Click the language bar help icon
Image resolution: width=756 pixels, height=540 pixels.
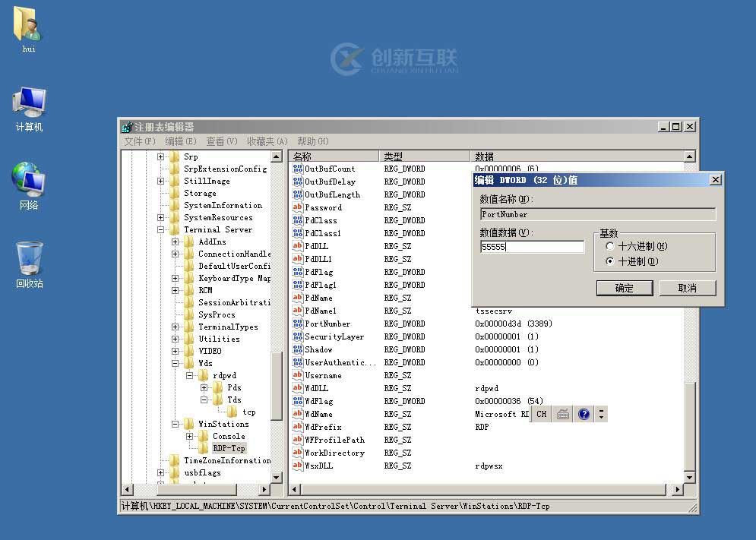click(584, 414)
